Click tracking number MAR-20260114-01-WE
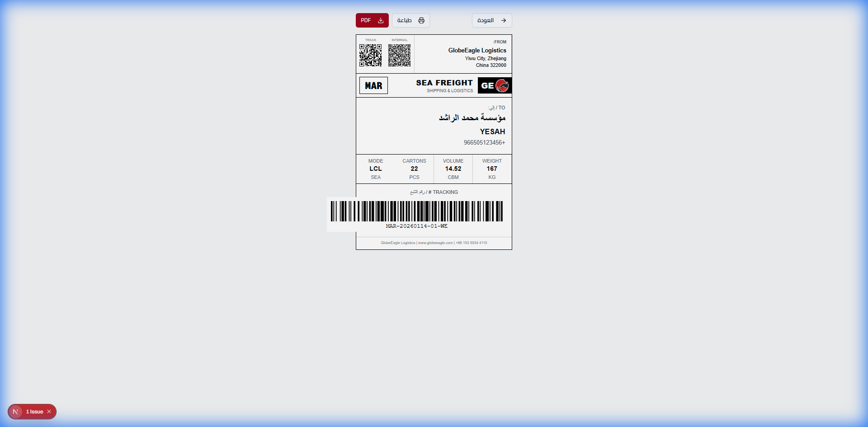The height and width of the screenshot is (427, 868). [416, 226]
